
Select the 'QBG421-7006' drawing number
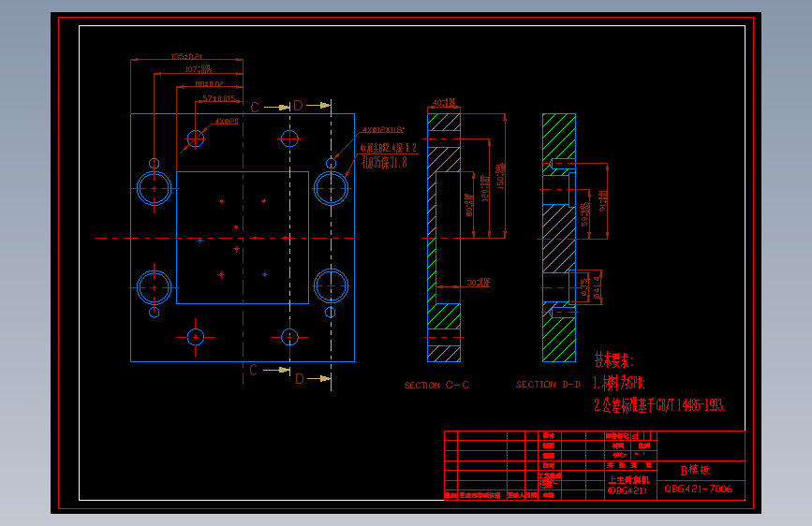699,489
